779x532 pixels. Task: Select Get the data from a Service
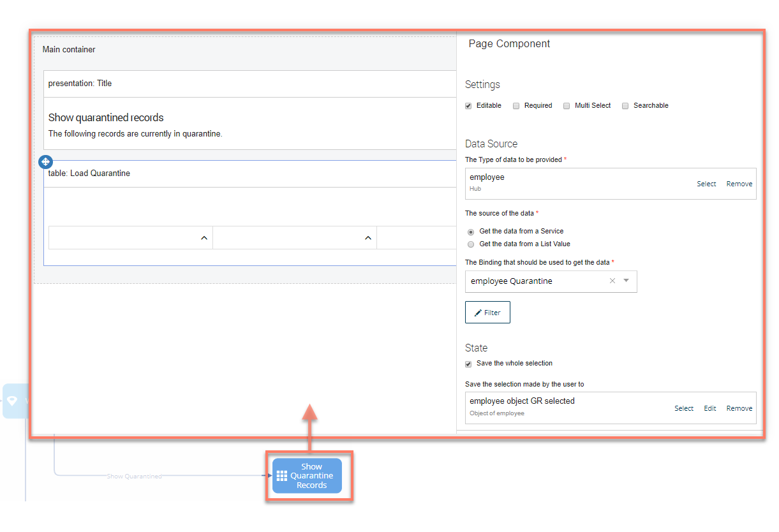471,232
